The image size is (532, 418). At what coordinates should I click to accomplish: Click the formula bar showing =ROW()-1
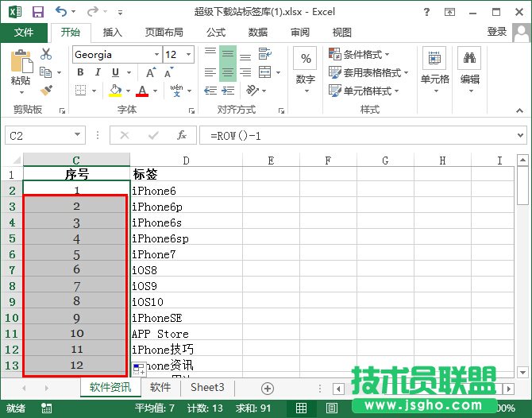click(x=357, y=136)
